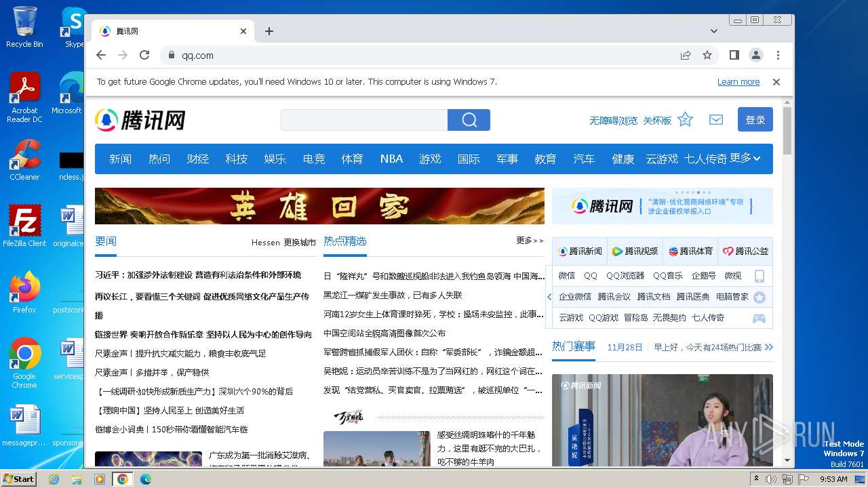Open a new tab with the plus button

(x=269, y=31)
